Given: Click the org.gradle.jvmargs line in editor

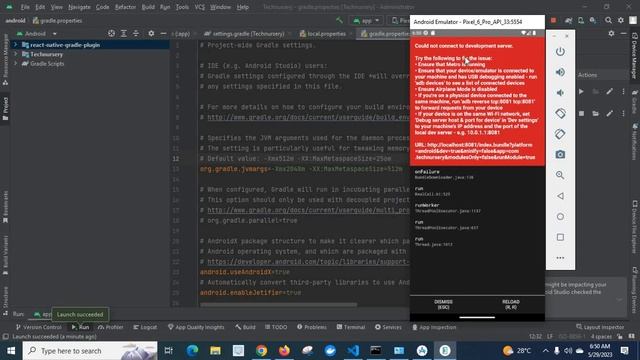Looking at the screenshot, I should coord(301,169).
